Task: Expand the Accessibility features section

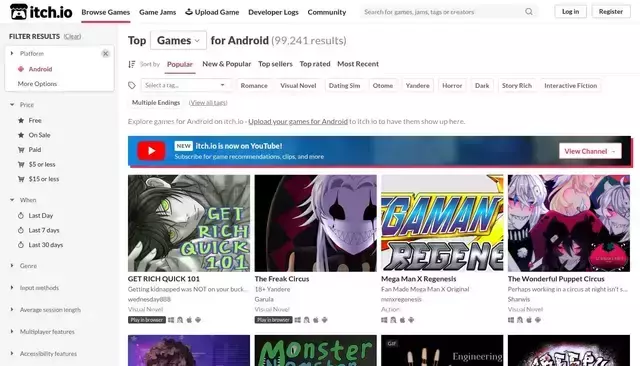Action: [x=12, y=354]
